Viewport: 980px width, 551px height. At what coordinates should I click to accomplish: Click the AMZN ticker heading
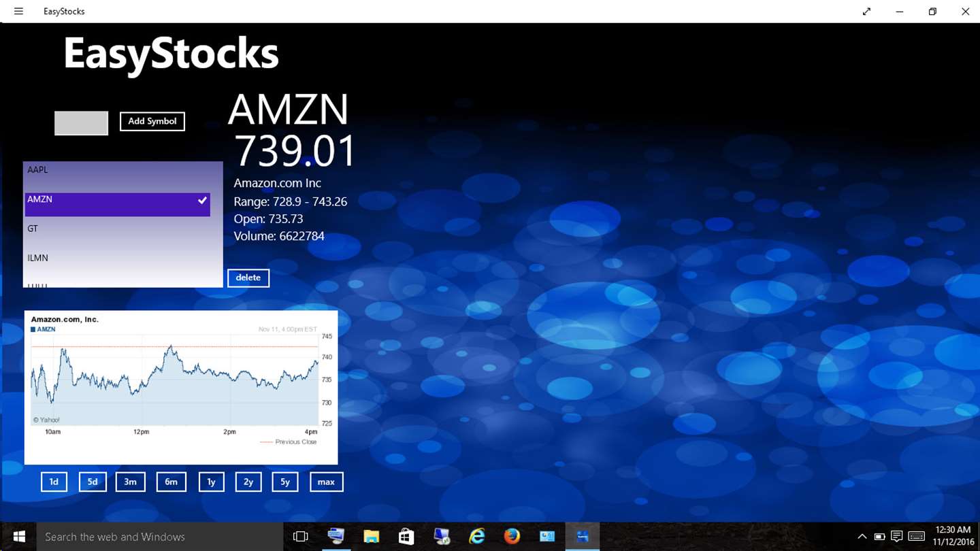click(289, 109)
